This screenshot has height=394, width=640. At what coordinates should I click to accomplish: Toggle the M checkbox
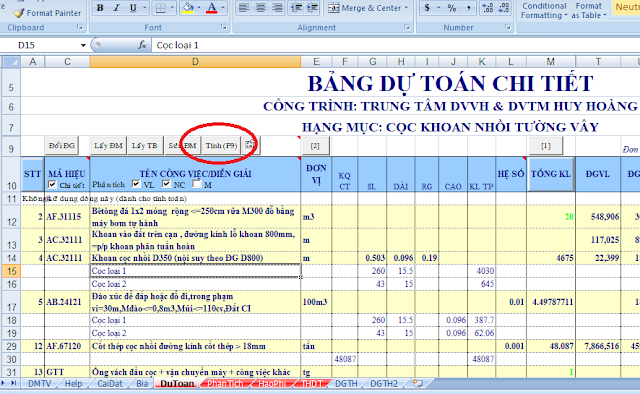[x=197, y=184]
